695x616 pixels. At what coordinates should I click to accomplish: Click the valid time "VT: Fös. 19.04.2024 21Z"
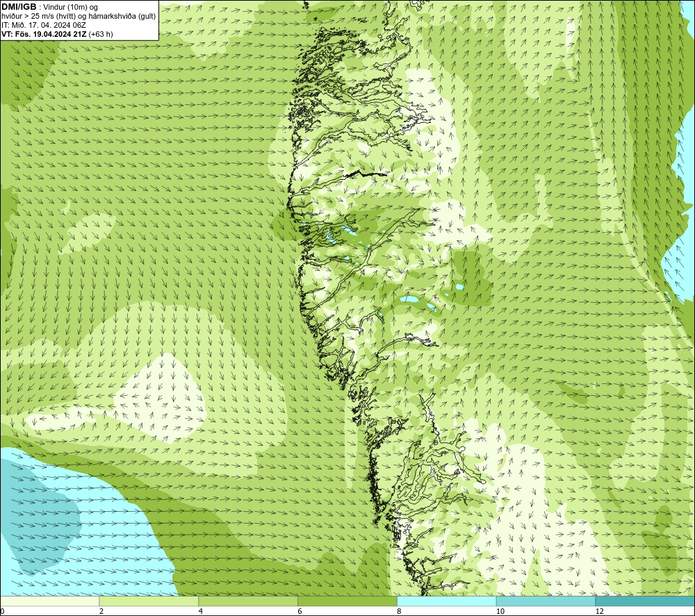(44, 34)
